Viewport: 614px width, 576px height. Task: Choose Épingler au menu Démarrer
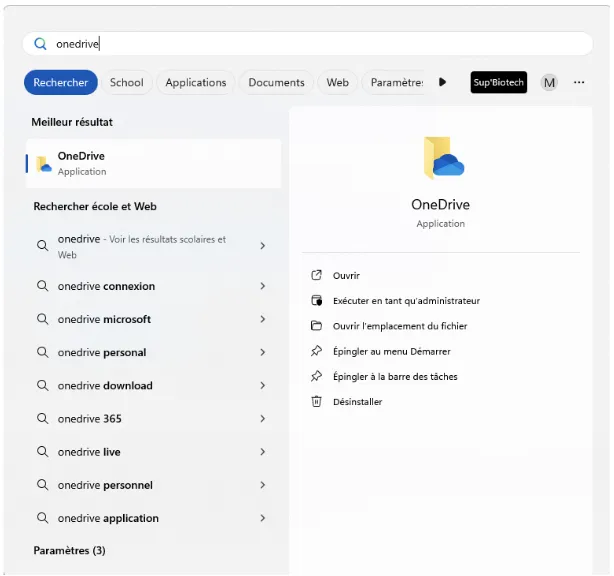(392, 351)
